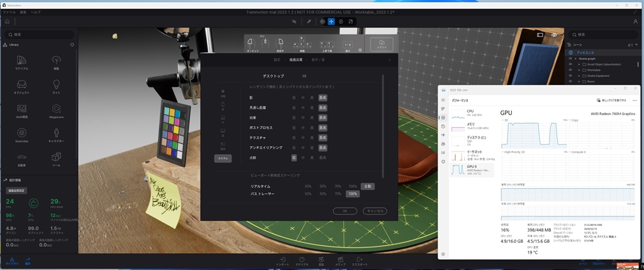
Task: Switch to the VR tab in quality dialog
Action: click(x=304, y=76)
